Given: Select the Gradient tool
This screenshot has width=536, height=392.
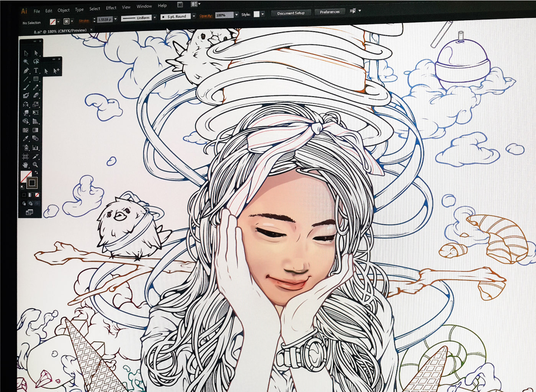Looking at the screenshot, I should 36,130.
